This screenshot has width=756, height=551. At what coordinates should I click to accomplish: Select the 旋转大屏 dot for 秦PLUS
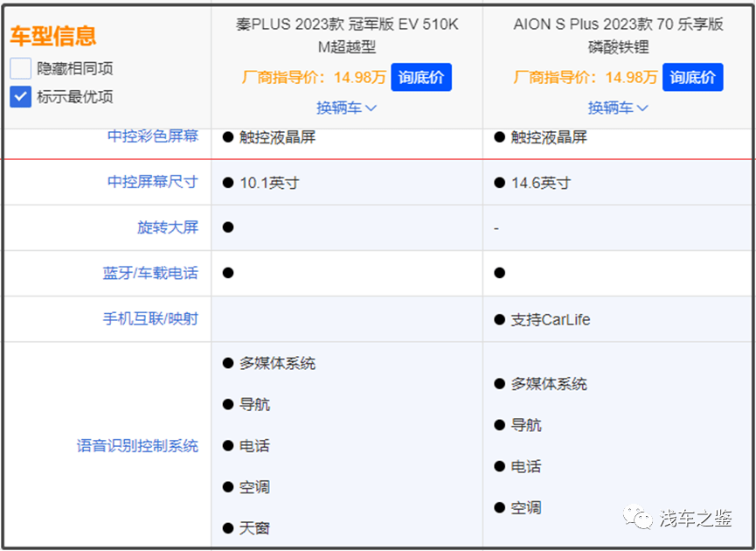(x=228, y=227)
